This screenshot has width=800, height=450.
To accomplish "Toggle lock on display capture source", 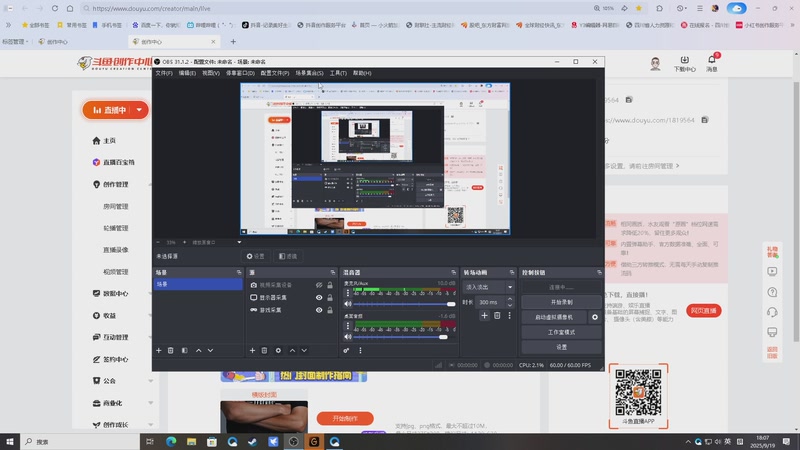I will pos(330,297).
